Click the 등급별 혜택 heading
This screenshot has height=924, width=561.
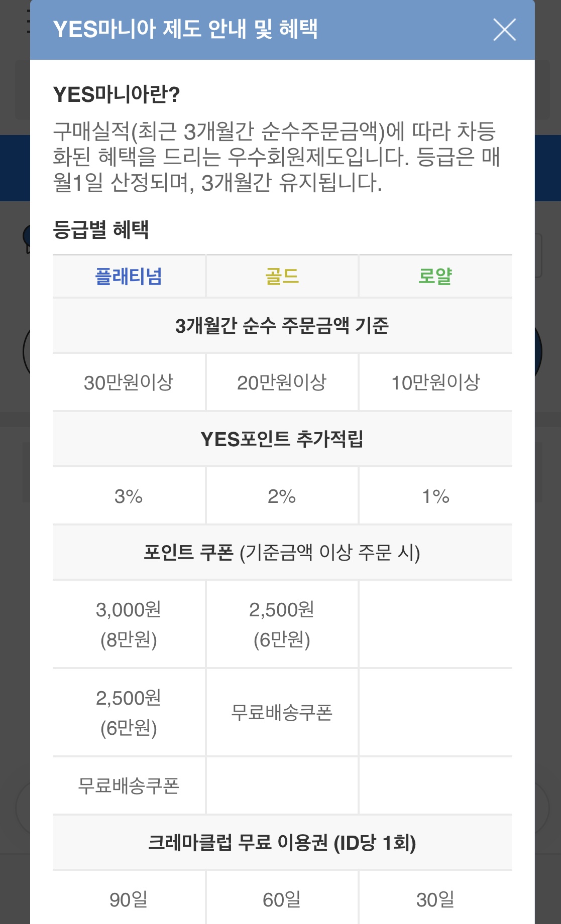[x=101, y=230]
